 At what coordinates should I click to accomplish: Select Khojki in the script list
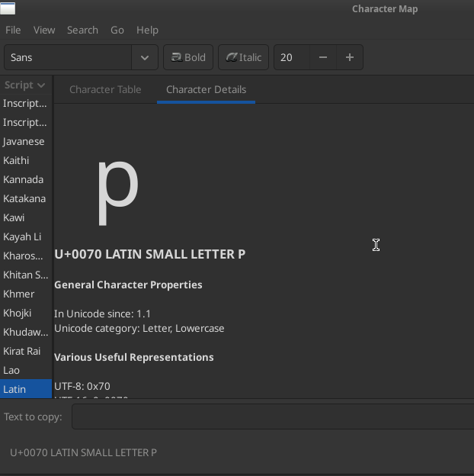(x=26, y=313)
